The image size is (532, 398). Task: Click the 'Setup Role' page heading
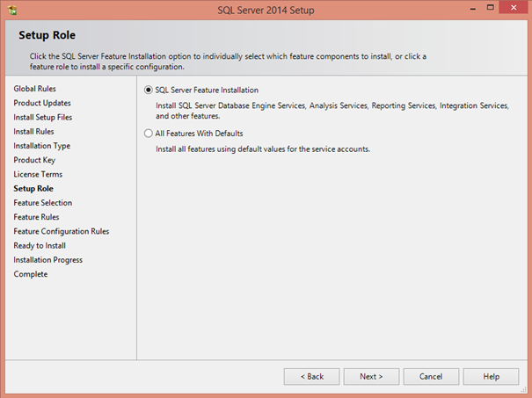(47, 35)
